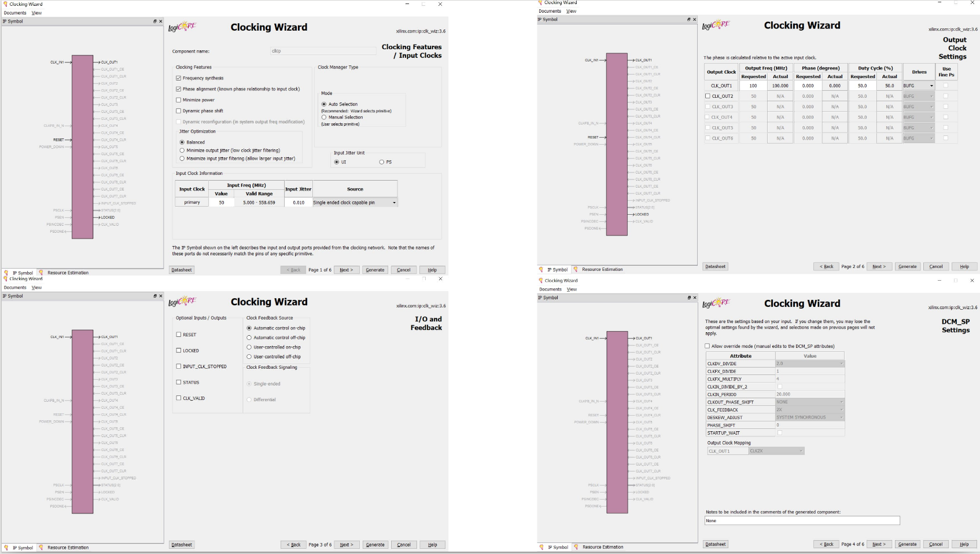Open View menu in Page 4 window

572,289
